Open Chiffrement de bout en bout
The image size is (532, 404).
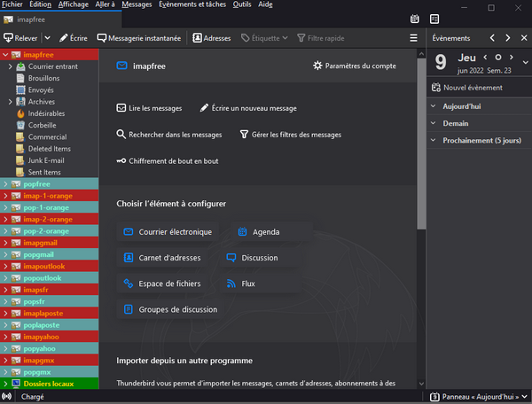tap(168, 161)
